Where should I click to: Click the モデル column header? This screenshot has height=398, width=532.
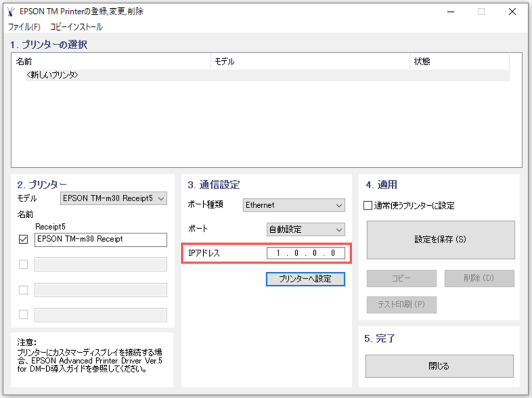[x=310, y=61]
